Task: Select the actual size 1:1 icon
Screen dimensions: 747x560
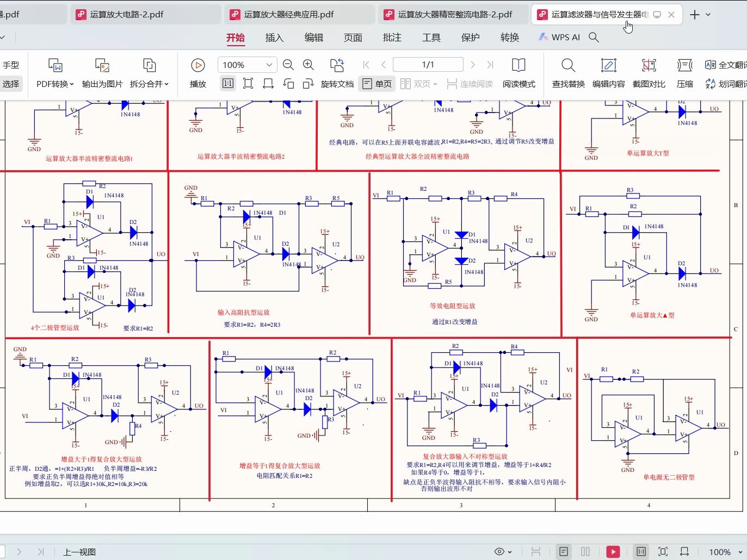Action: tap(228, 84)
